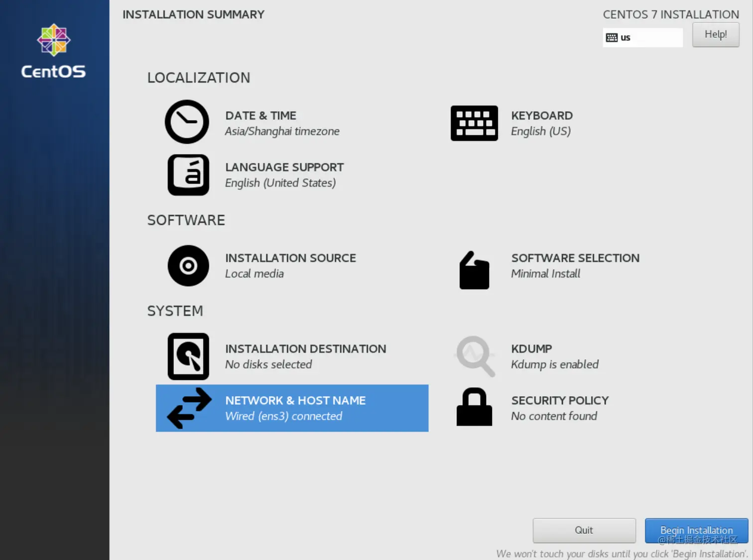The height and width of the screenshot is (560, 753).
Task: Click the Help! button
Action: (x=716, y=34)
